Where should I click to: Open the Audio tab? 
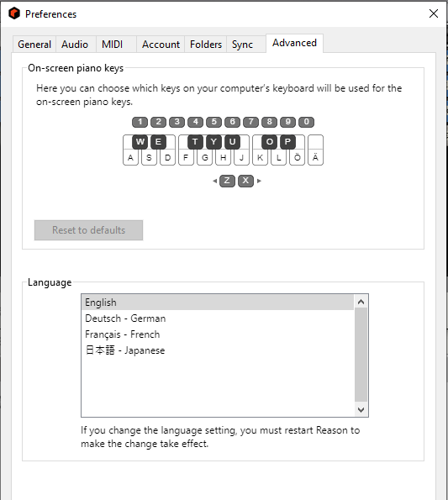(75, 44)
